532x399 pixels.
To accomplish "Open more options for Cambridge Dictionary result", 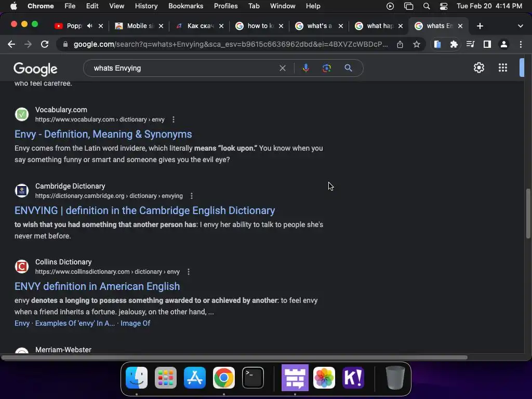I will point(192,196).
